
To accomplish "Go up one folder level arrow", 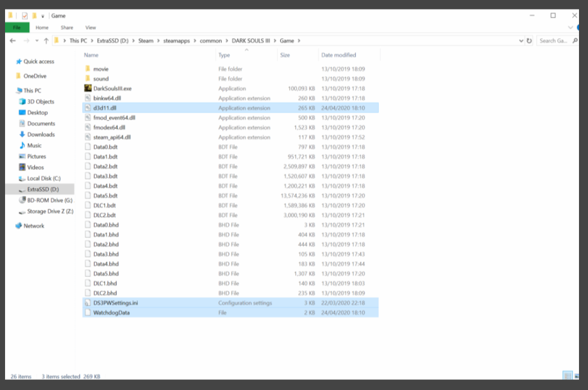I will (x=46, y=41).
